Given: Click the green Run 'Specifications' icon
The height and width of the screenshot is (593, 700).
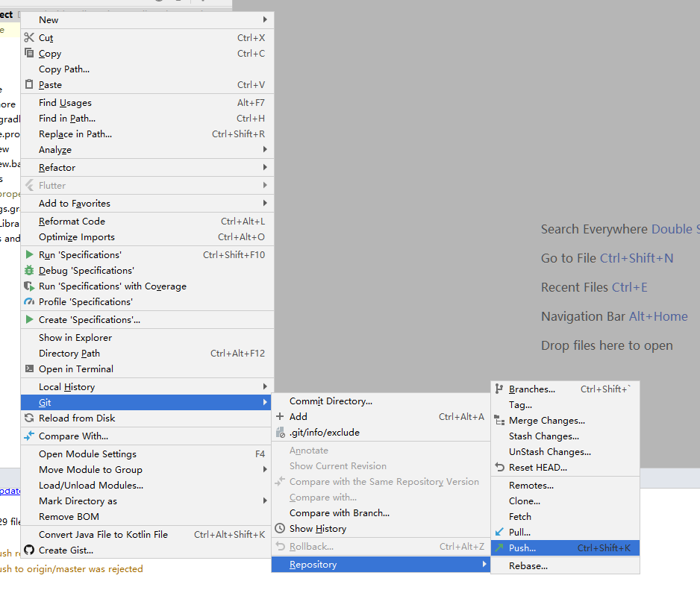Looking at the screenshot, I should click(28, 254).
